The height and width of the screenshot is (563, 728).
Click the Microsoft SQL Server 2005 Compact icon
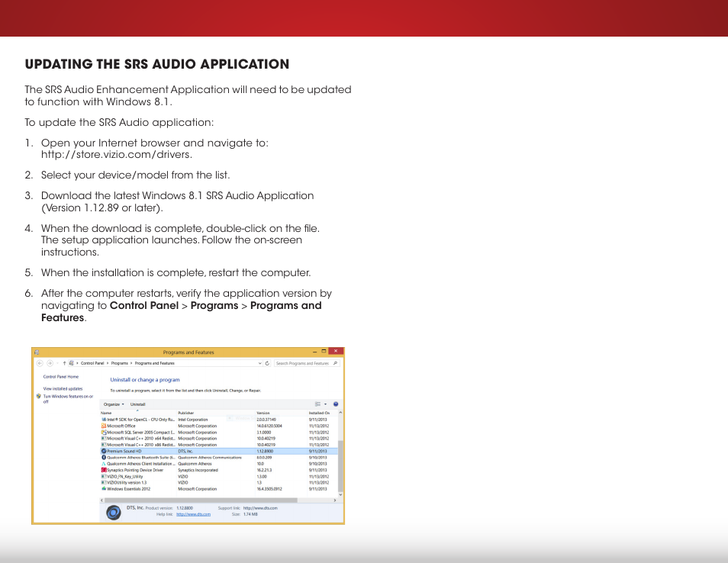[x=104, y=433]
